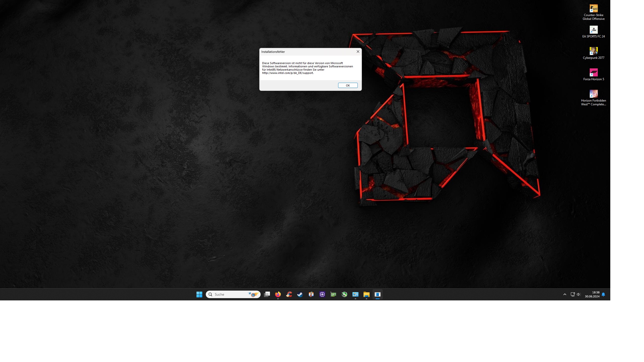The width and height of the screenshot is (644, 362).
Task: Open network settings from the tray icon
Action: 573,294
